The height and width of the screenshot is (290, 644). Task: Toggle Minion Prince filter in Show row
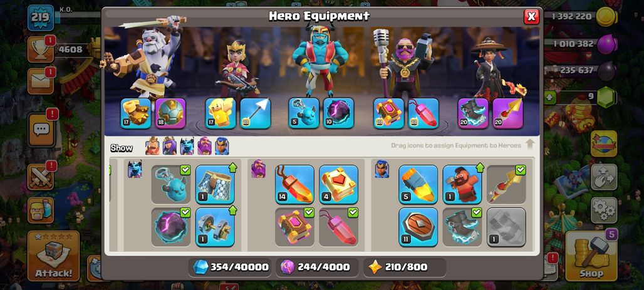[187, 146]
